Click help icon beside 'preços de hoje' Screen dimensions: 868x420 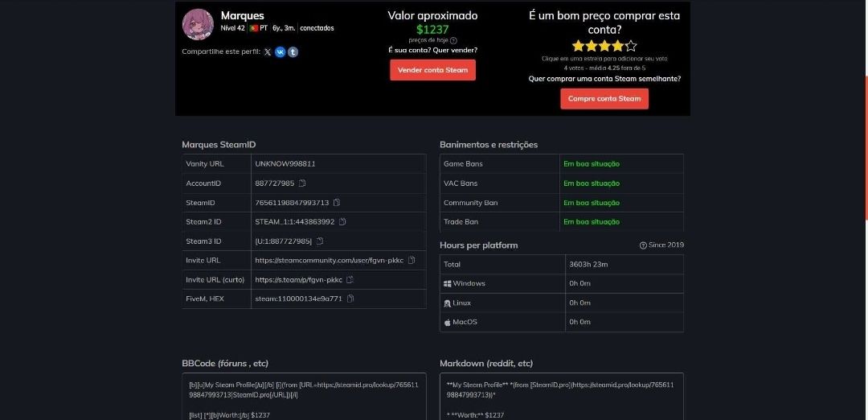(x=453, y=40)
